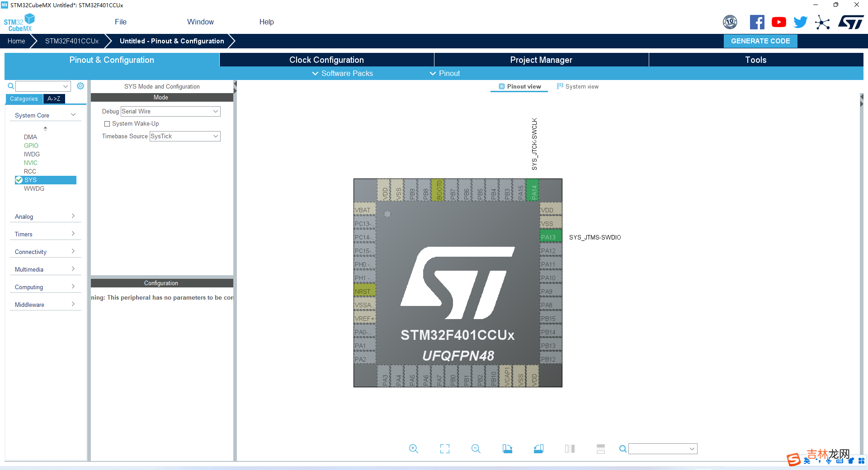Open the Debug Serial Wire dropdown
Image resolution: width=868 pixels, height=470 pixels.
coord(170,111)
